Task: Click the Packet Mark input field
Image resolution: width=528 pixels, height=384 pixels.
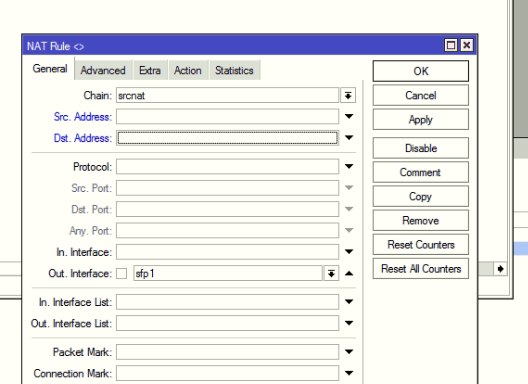Action: click(227, 352)
